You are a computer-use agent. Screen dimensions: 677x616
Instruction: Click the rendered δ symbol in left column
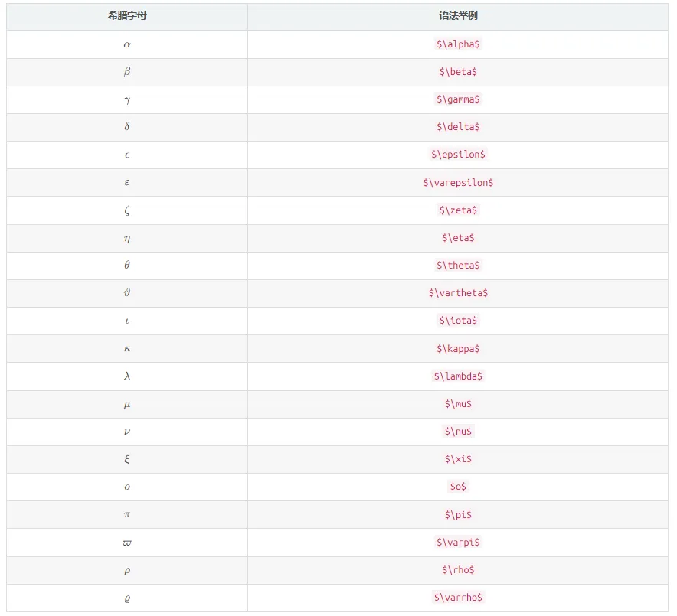(x=127, y=127)
